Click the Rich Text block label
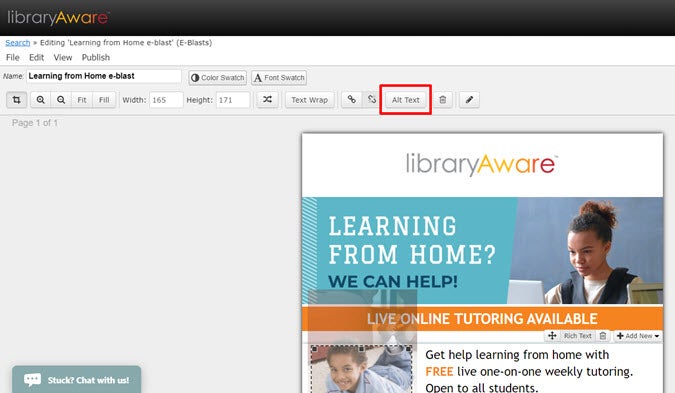Image resolution: width=675 pixels, height=393 pixels. (578, 336)
